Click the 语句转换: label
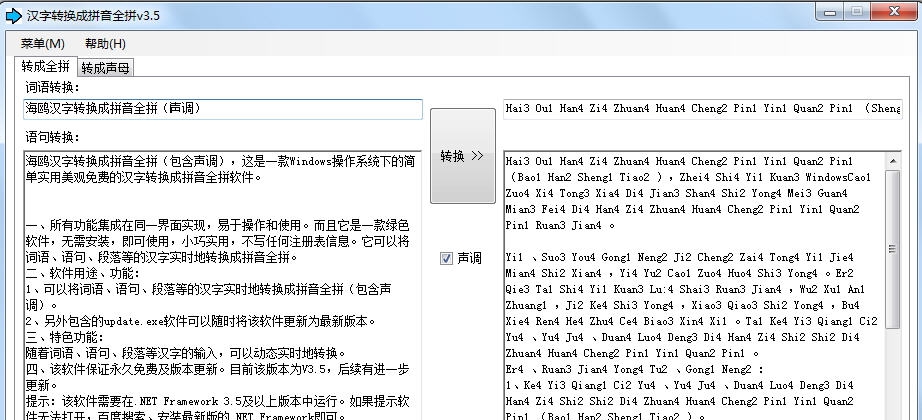The width and height of the screenshot is (922, 420). 52,138
